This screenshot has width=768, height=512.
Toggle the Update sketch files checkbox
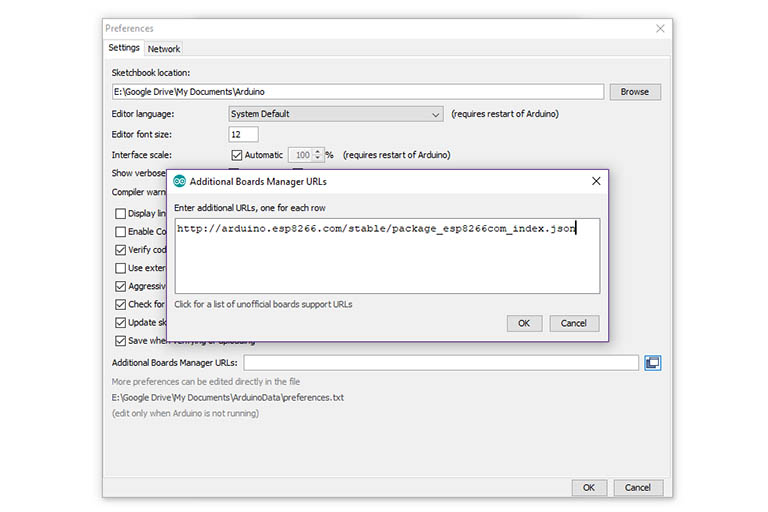[120, 322]
